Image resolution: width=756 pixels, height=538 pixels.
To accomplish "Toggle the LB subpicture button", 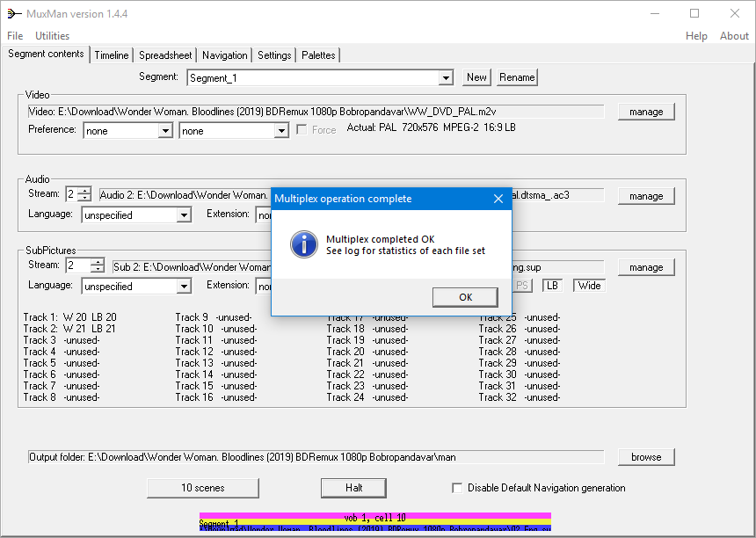I will pos(552,286).
